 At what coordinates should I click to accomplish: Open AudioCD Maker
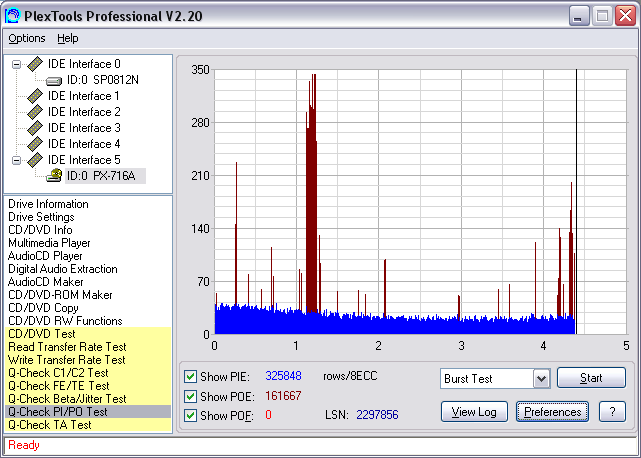point(45,282)
